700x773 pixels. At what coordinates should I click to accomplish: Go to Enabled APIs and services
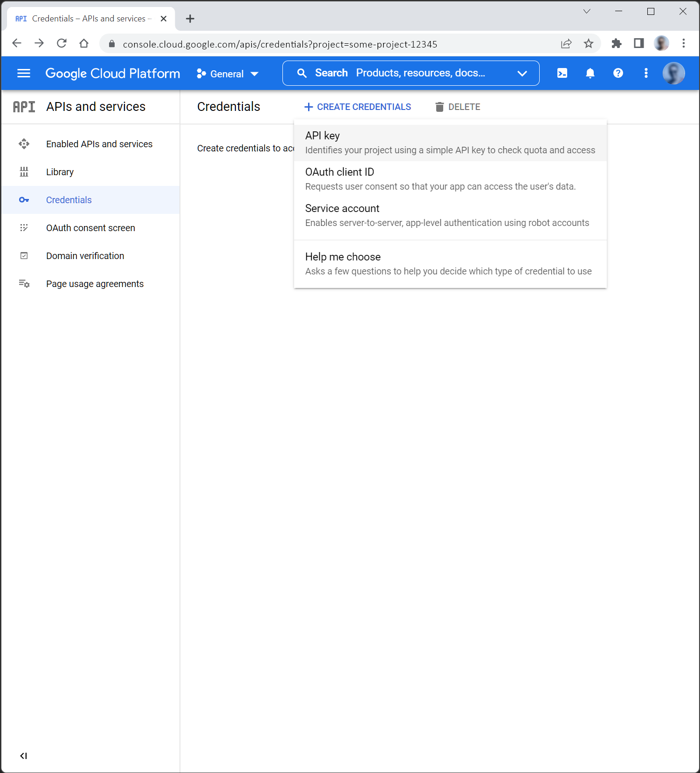point(99,144)
